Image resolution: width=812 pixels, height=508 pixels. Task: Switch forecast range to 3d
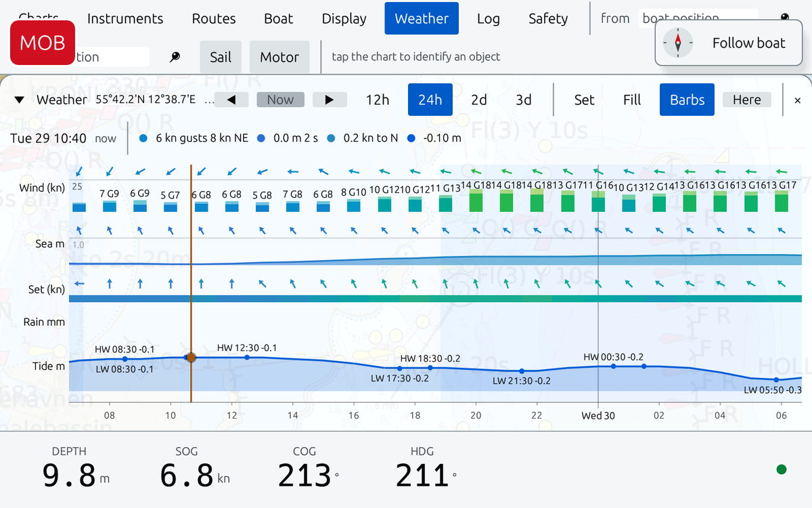click(524, 100)
